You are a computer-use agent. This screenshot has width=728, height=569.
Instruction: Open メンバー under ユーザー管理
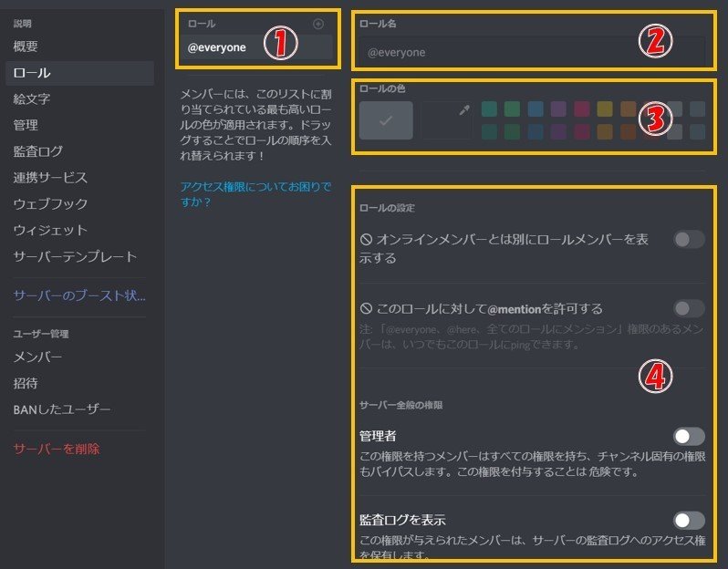coord(79,357)
